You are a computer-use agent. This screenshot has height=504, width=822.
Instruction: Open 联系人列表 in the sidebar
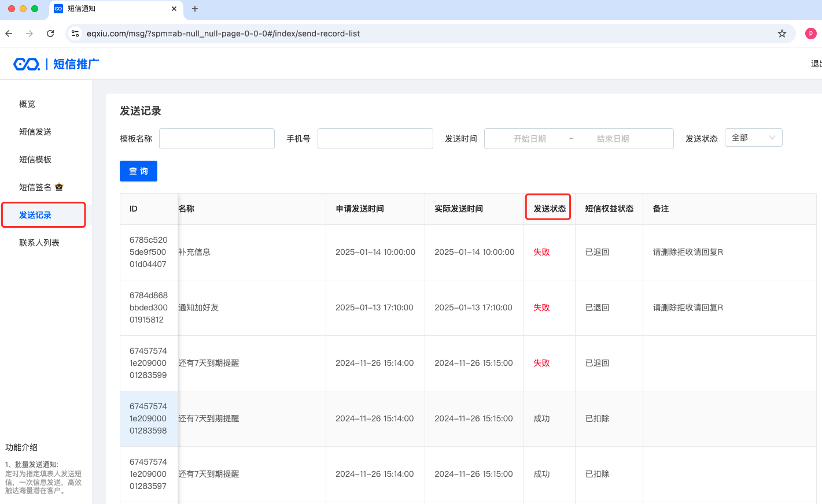39,243
